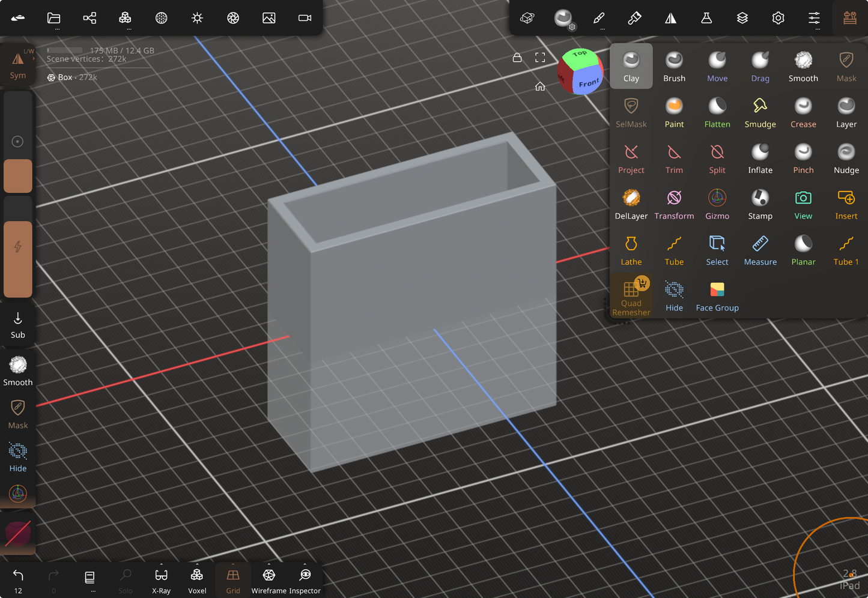868x598 pixels.
Task: Select the Trim tool
Action: click(x=674, y=159)
